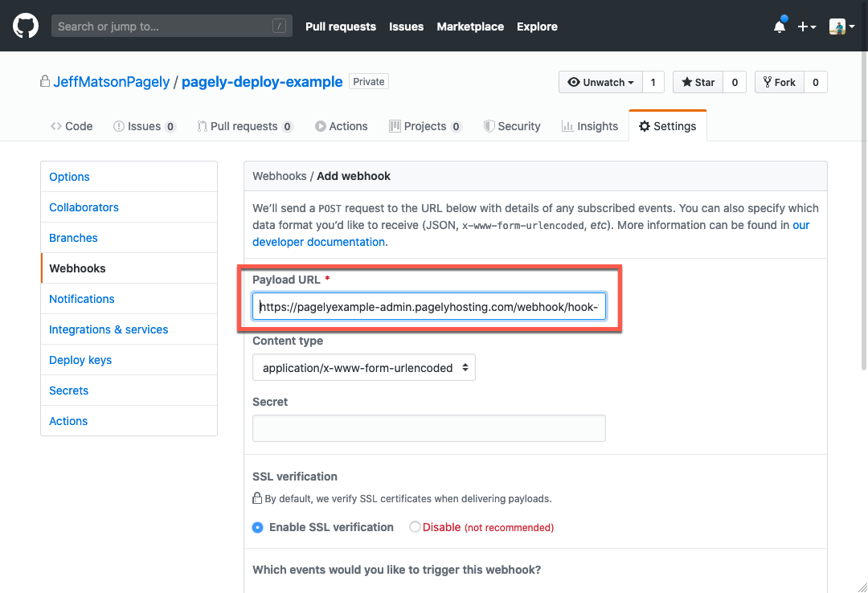Open the Pull requests menu item
Screen dimensions: 868x593
(340, 27)
